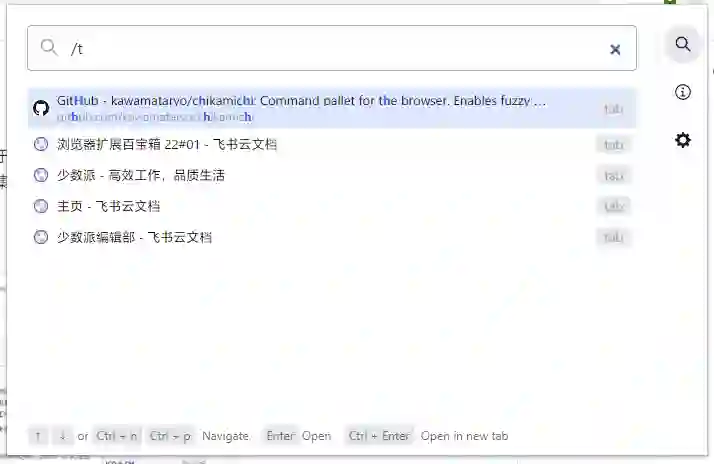This screenshot has height=464, width=714.
Task: Click tab badge on GitHub result
Action: click(x=613, y=109)
